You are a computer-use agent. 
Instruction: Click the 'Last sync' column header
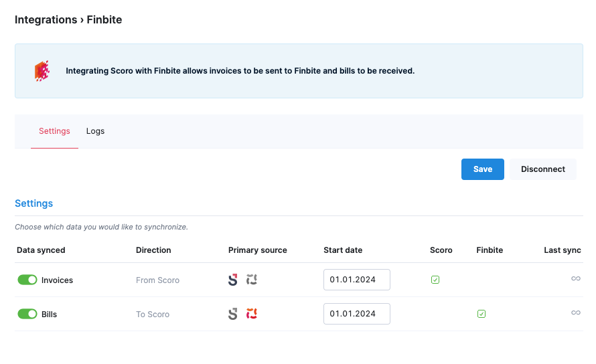tap(562, 250)
